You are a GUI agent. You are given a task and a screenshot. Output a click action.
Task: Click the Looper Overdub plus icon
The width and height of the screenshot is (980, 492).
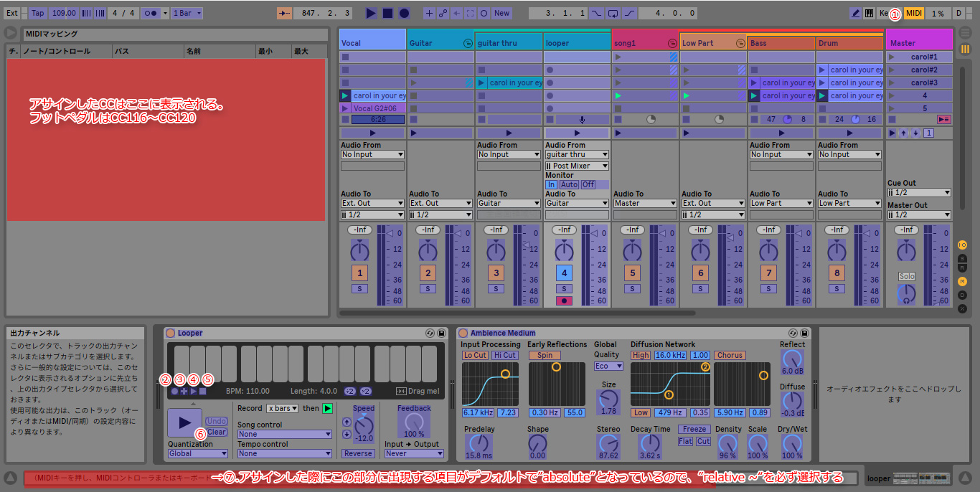pos(184,391)
